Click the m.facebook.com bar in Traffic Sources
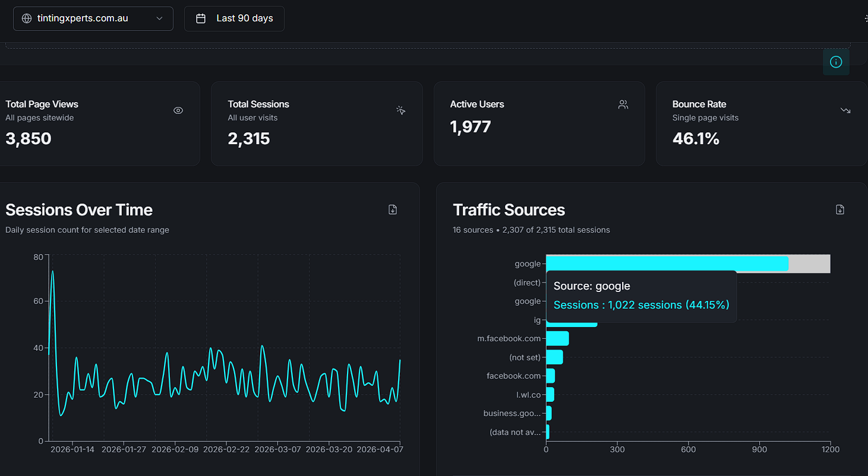 click(x=557, y=338)
